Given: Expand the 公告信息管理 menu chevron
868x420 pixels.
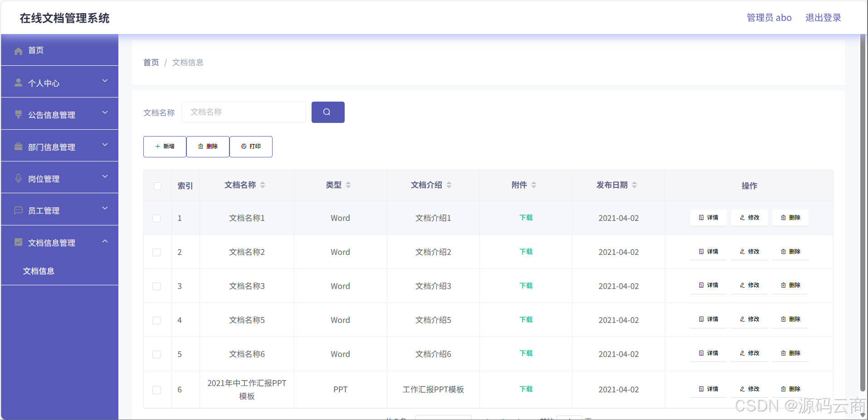Looking at the screenshot, I should (x=105, y=112).
